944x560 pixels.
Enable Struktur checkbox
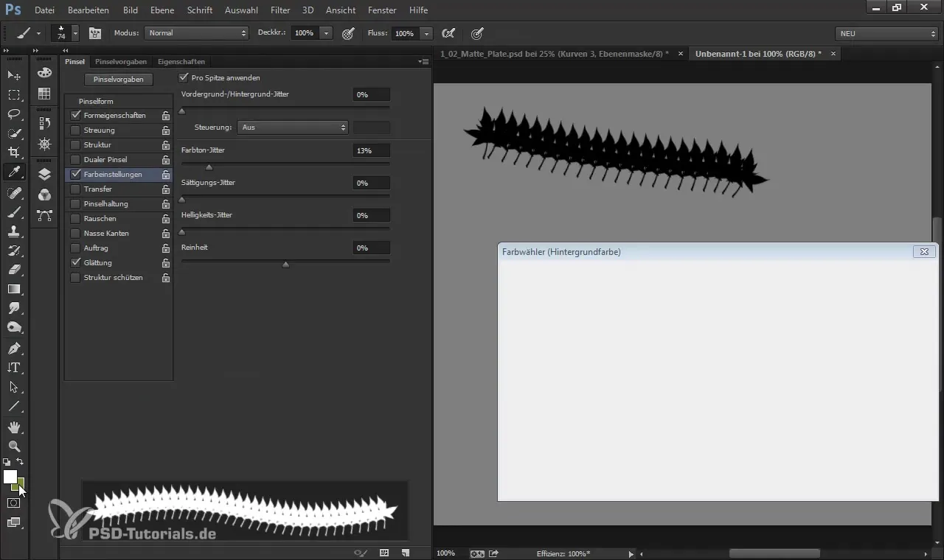click(75, 145)
